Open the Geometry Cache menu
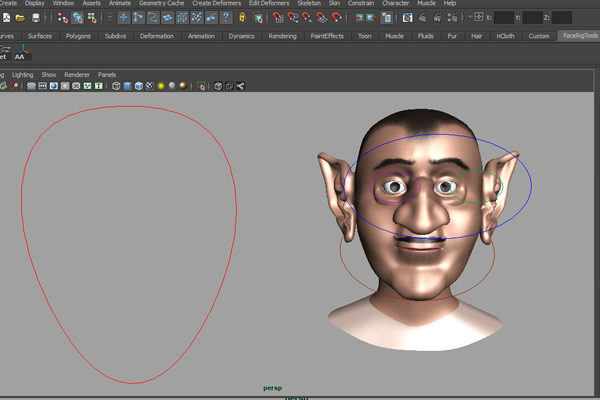This screenshot has height=400, width=600. 161,3
